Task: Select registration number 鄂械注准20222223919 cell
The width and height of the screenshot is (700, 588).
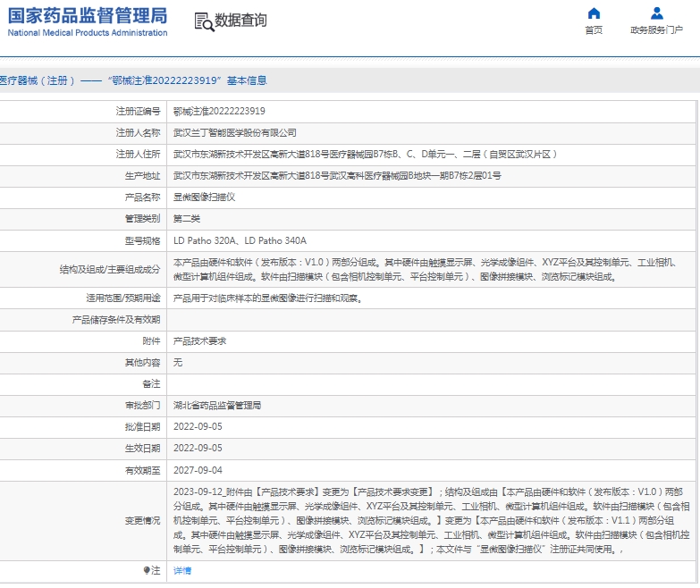Action: [219, 111]
